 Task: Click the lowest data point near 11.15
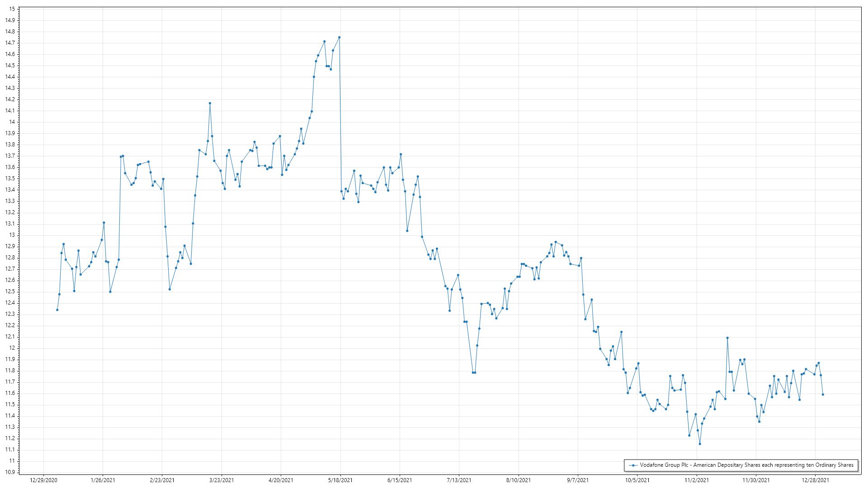click(700, 444)
